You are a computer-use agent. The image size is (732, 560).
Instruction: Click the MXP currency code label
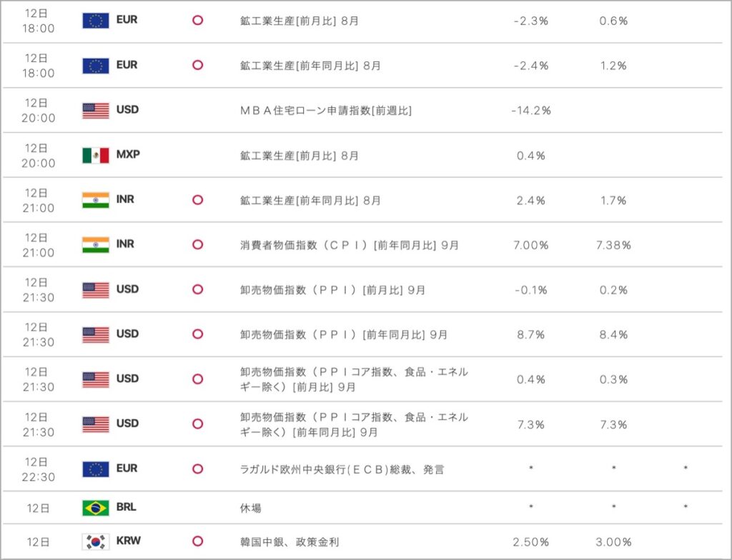(x=128, y=154)
